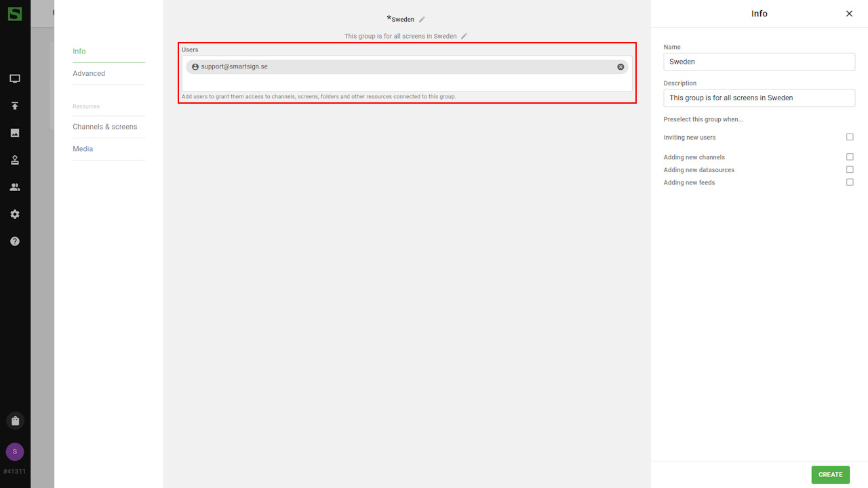This screenshot has width=868, height=488.
Task: Open the Screens monitor icon in sidebar
Action: 15,79
